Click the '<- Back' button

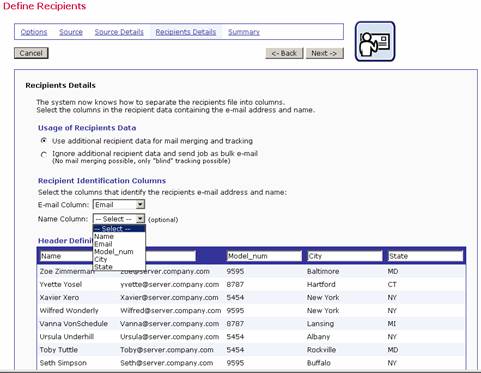click(284, 53)
